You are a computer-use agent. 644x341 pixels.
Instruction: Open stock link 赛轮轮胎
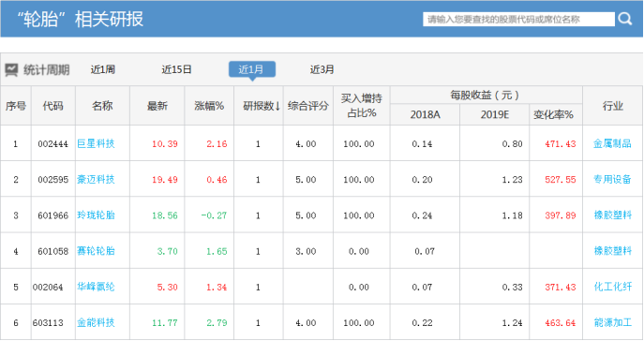point(96,251)
